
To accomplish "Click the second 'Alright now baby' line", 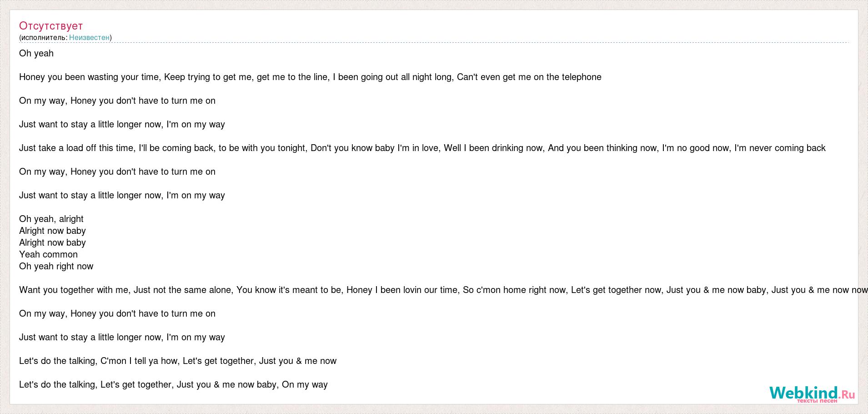I will (x=52, y=242).
